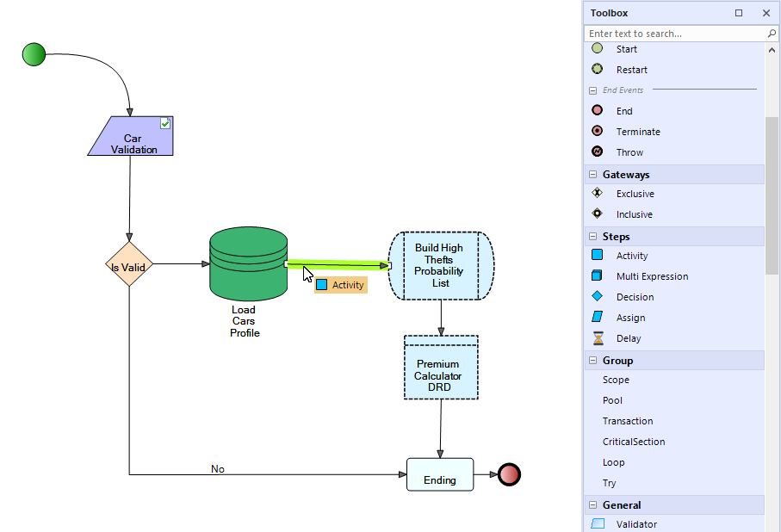Select the Is Valid decision diamond
This screenshot has height=532, width=781.
(129, 264)
